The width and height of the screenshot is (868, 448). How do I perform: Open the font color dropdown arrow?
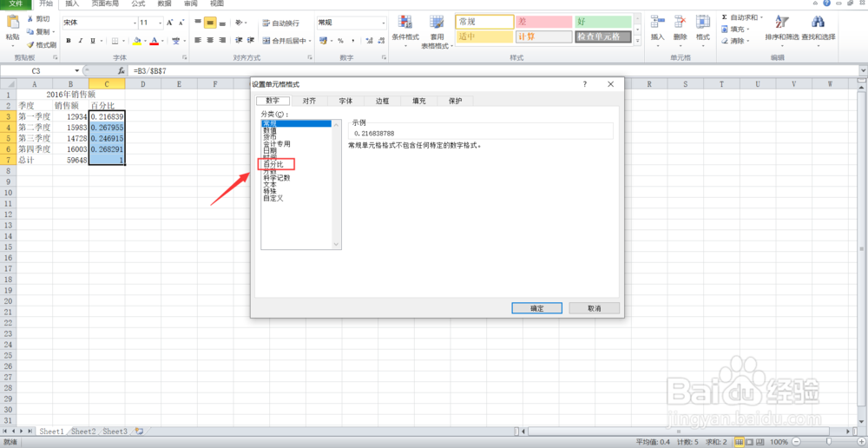161,41
